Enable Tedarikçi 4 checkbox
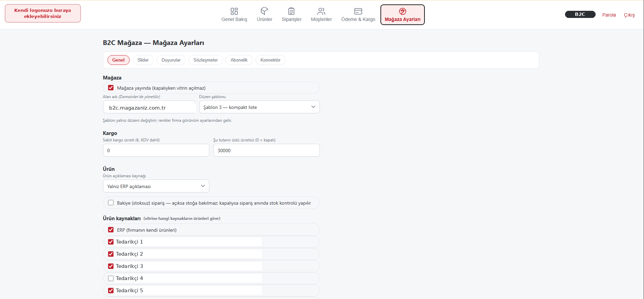 (x=111, y=278)
